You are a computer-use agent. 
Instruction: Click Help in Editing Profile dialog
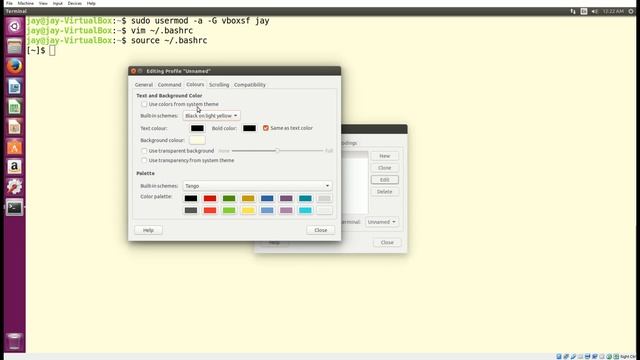click(148, 230)
